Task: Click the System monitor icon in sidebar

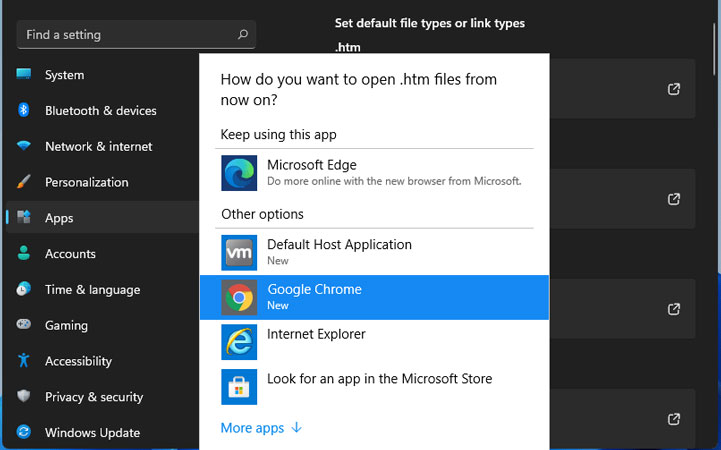Action: pyautogui.click(x=23, y=74)
